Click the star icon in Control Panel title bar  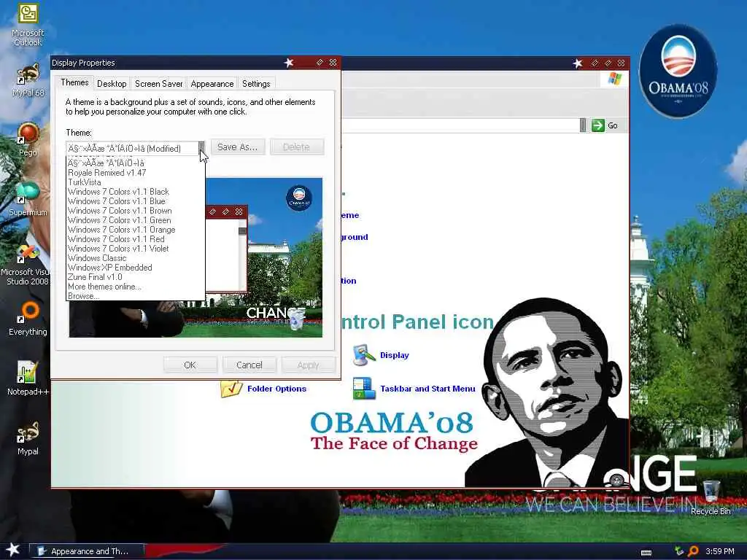(578, 63)
